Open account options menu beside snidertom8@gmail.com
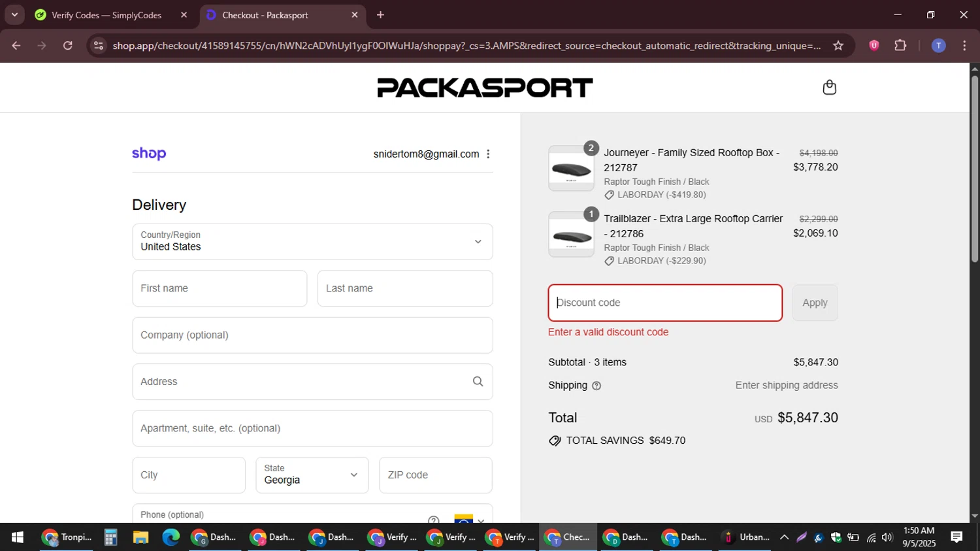Image resolution: width=980 pixels, height=551 pixels. [488, 154]
